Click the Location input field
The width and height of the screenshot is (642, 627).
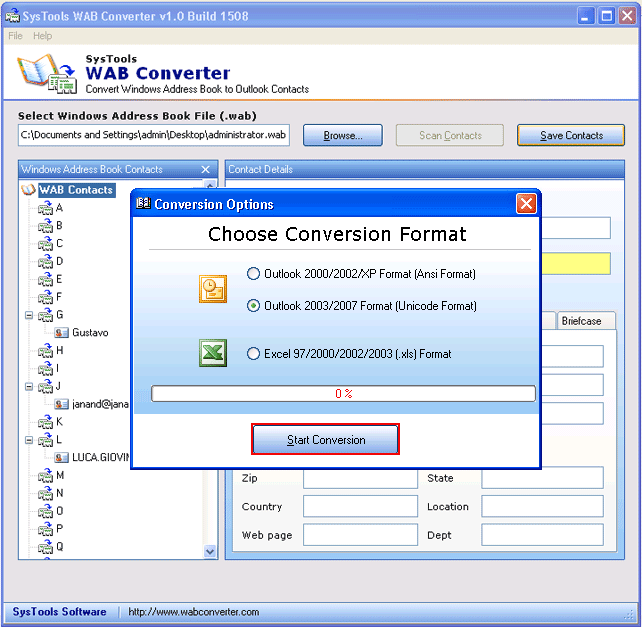542,506
